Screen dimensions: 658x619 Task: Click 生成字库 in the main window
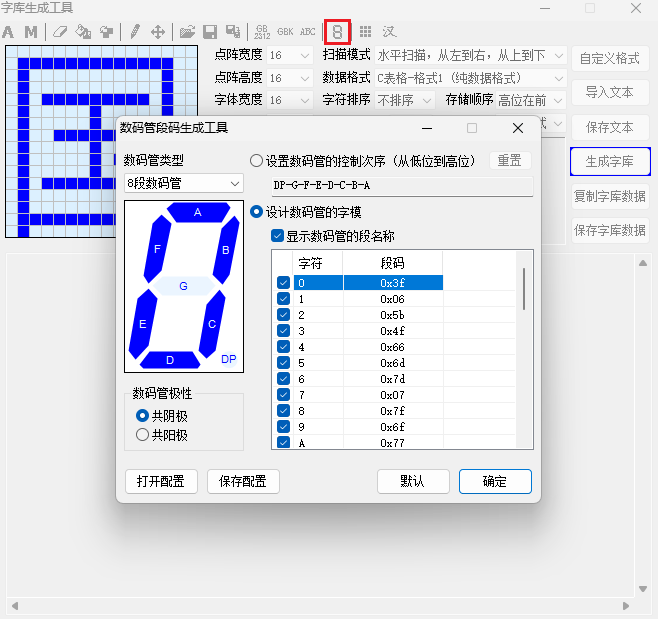coord(610,161)
